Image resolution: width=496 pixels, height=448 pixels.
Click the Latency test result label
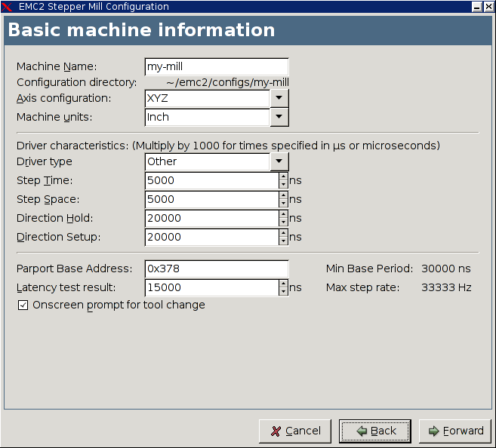coord(66,288)
